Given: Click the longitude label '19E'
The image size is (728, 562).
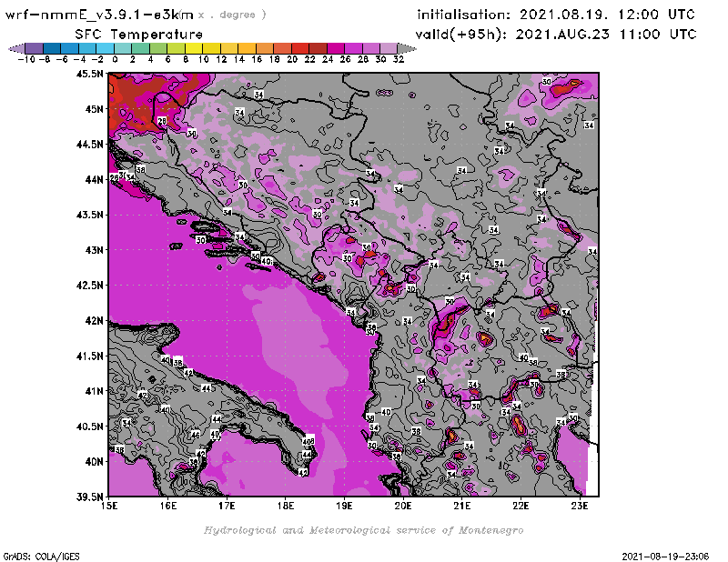Looking at the screenshot, I should 344,506.
